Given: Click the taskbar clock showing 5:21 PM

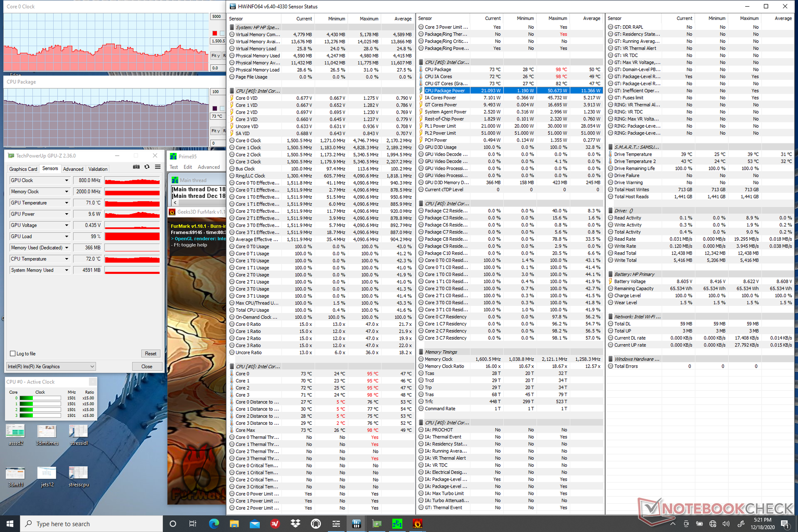Looking at the screenshot, I should pos(762,524).
